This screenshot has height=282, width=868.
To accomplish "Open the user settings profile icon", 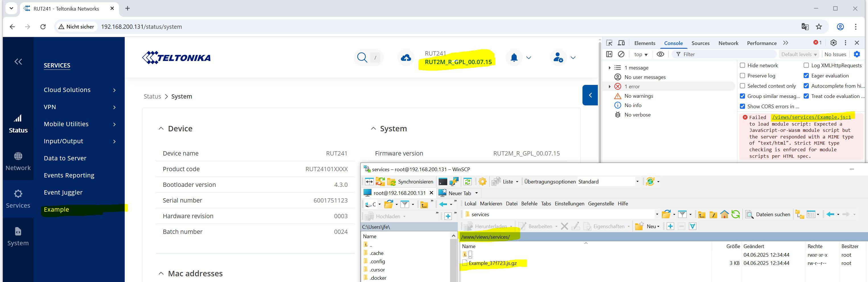I will (558, 58).
